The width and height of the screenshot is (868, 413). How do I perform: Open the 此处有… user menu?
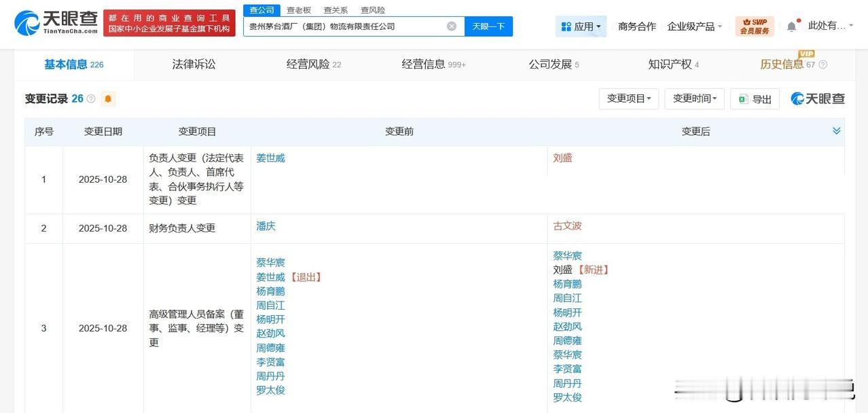coord(831,26)
